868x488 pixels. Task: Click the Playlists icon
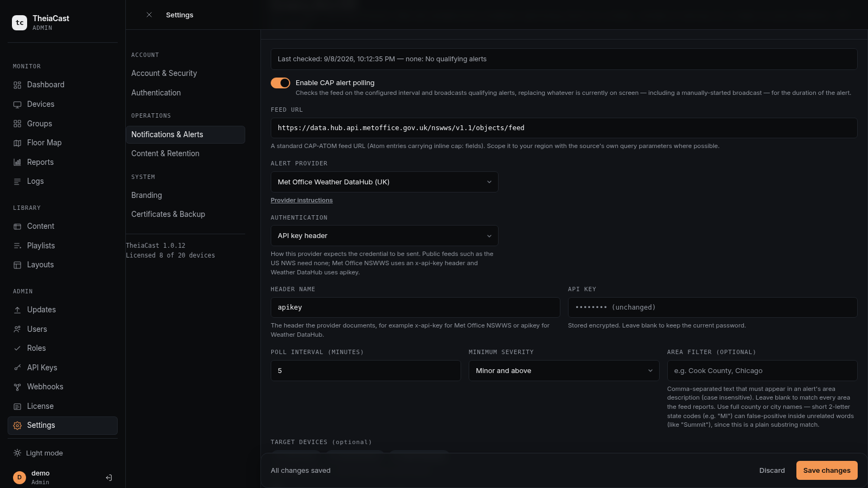click(17, 246)
